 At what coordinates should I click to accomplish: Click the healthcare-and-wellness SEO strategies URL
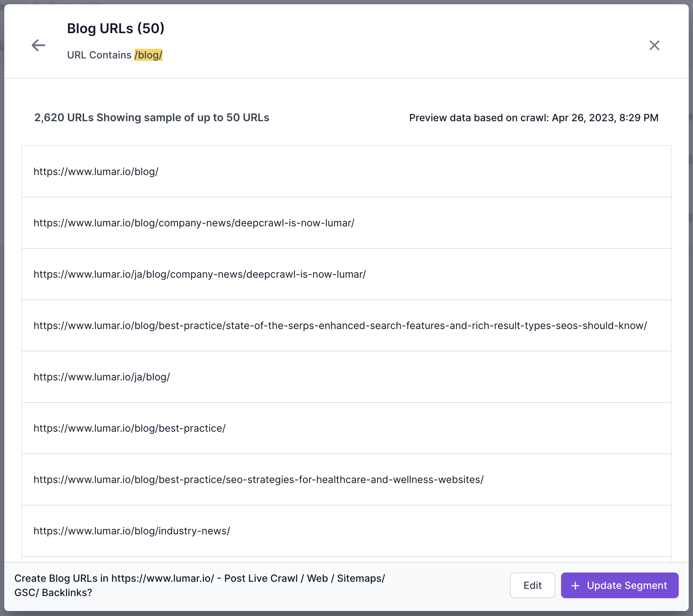258,480
